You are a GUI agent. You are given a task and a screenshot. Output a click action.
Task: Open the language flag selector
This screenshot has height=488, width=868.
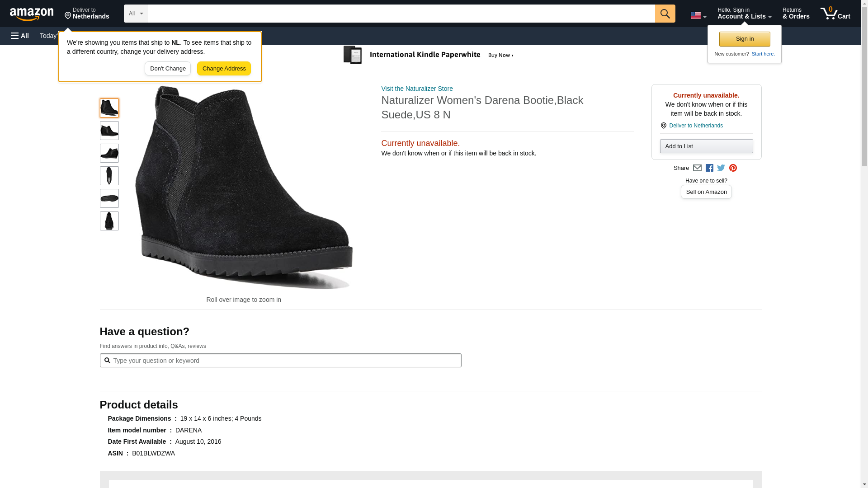click(x=698, y=15)
